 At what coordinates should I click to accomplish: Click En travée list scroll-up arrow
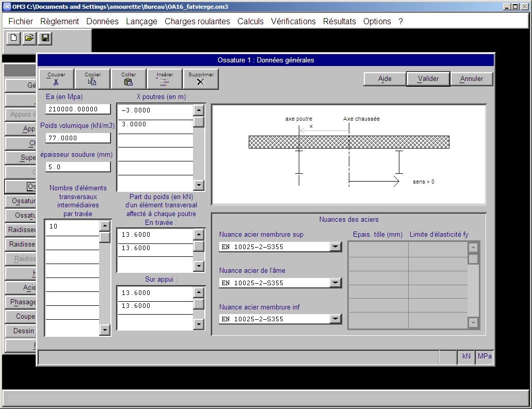(x=199, y=235)
